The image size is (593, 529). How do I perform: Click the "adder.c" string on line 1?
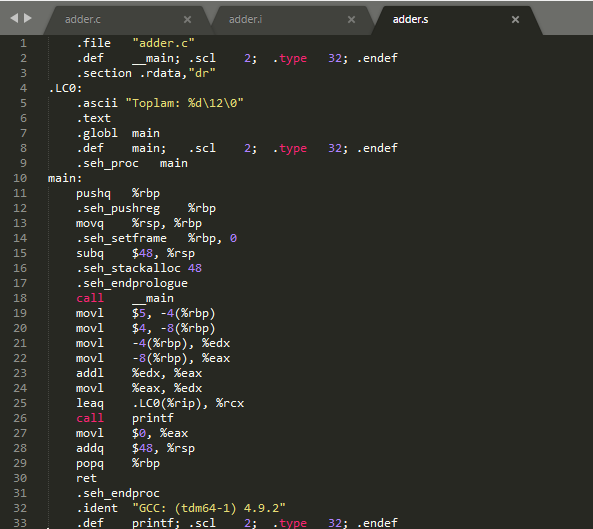[x=163, y=43]
